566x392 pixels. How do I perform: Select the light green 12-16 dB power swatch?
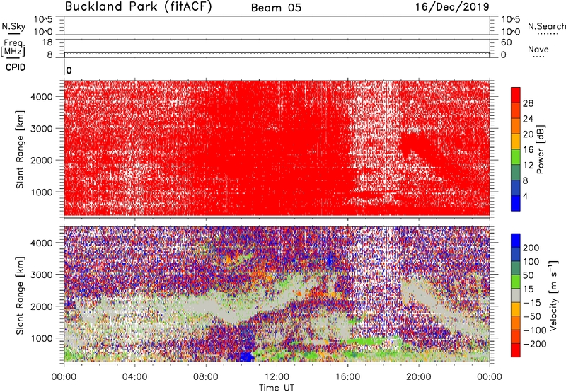coord(516,157)
